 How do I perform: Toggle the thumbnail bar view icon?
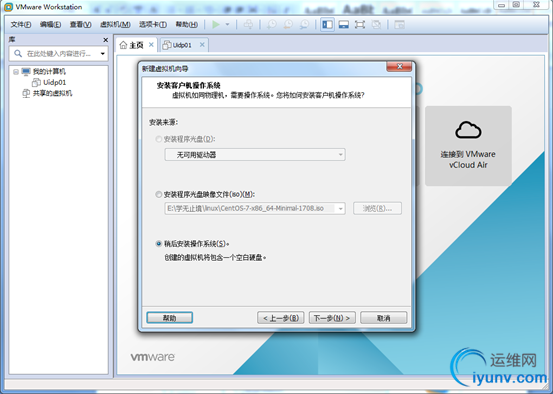coord(344,24)
